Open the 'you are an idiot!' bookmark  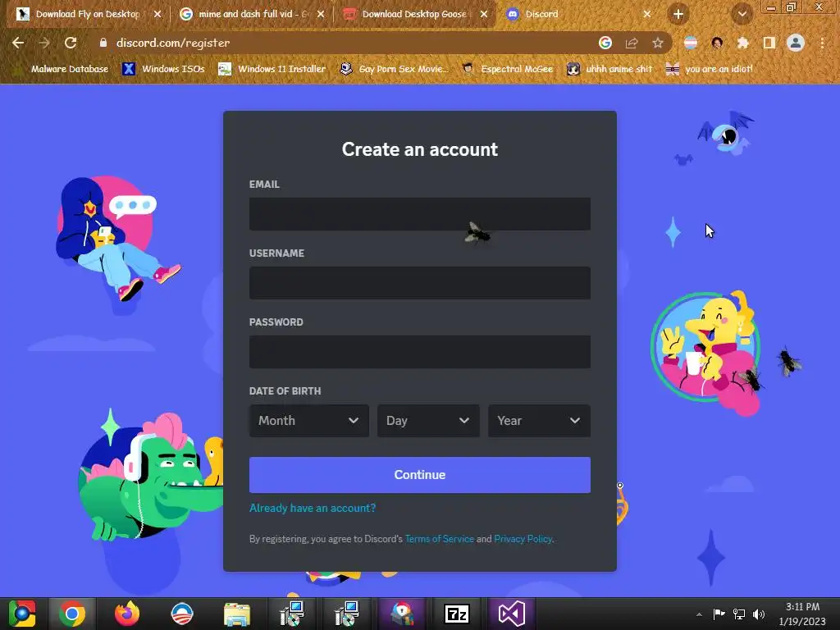point(710,69)
